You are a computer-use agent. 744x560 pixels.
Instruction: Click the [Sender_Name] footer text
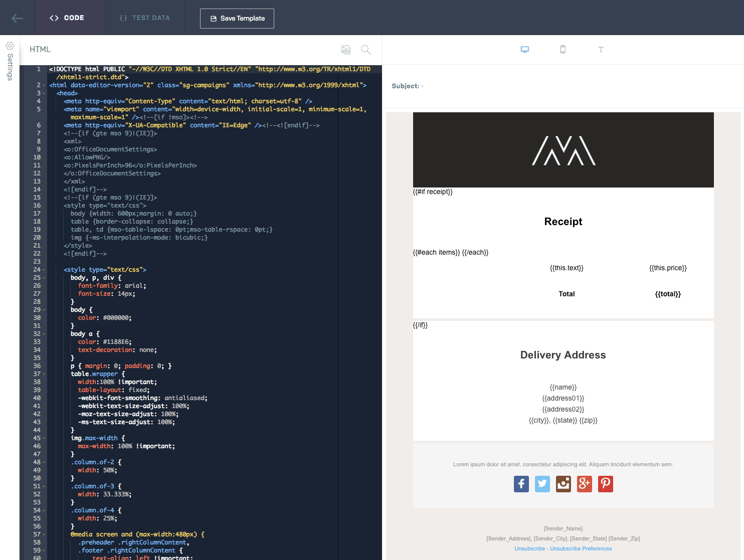click(x=563, y=528)
